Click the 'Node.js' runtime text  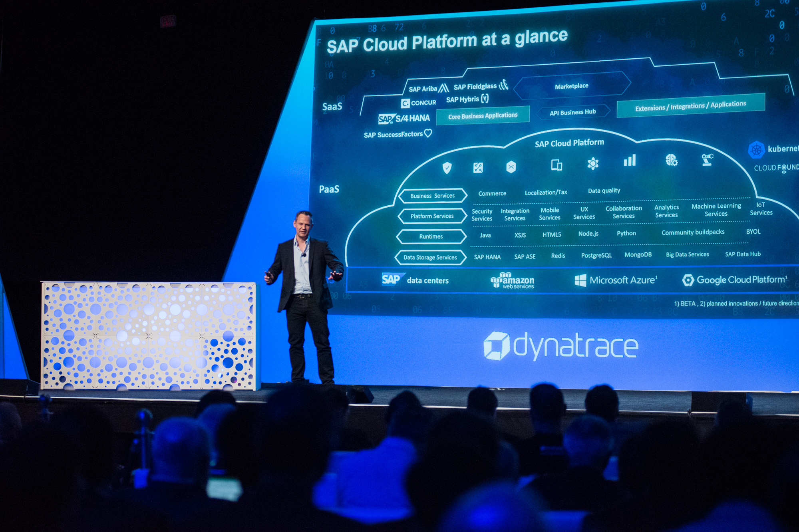pos(588,234)
